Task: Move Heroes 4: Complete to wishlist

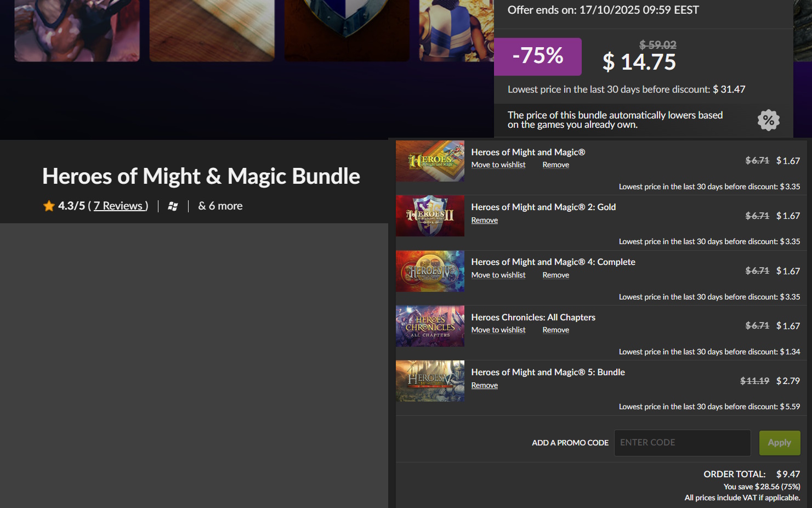Action: pos(498,275)
